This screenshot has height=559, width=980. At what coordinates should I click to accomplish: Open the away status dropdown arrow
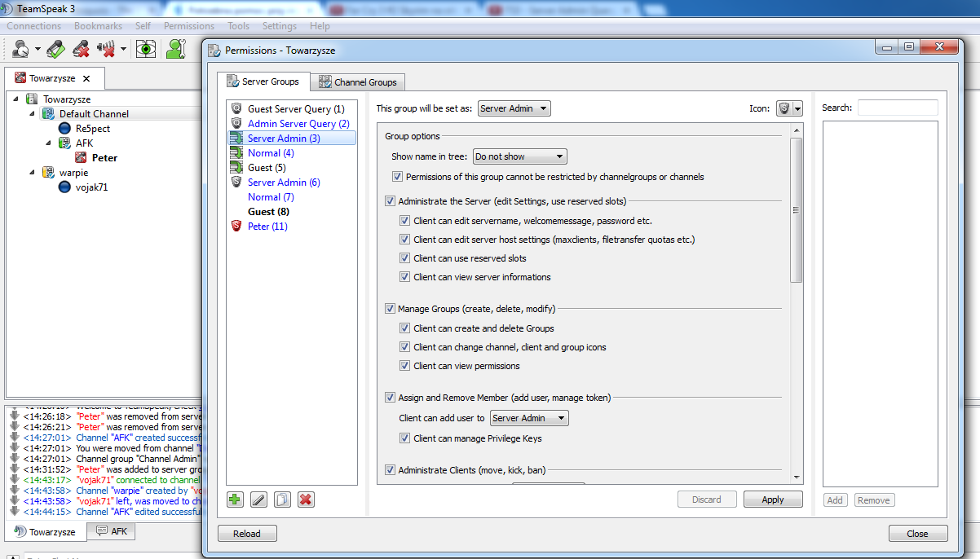pos(38,49)
